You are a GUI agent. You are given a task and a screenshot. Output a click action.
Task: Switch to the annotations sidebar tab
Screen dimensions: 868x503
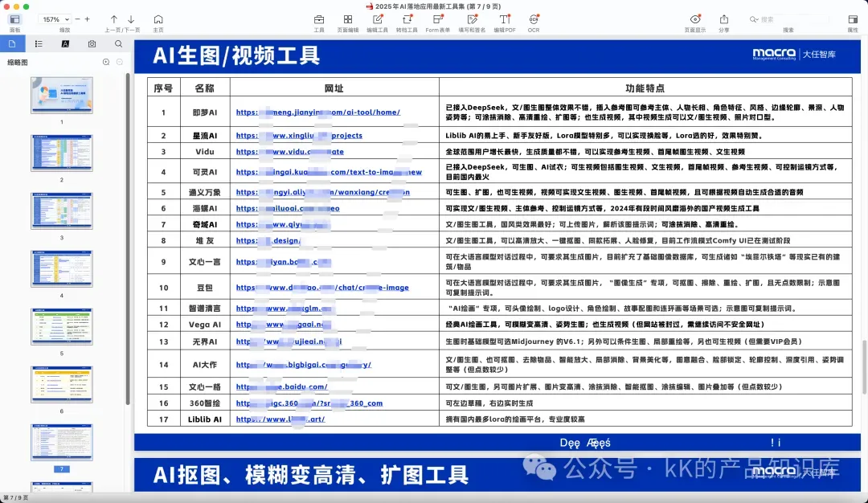65,43
